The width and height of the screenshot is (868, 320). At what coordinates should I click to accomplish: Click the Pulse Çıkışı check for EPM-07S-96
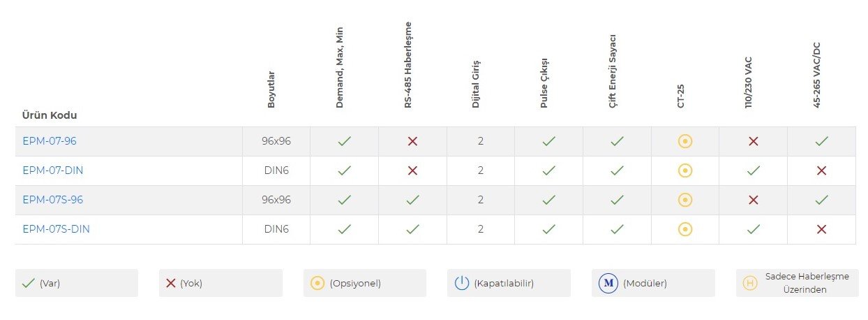549,200
